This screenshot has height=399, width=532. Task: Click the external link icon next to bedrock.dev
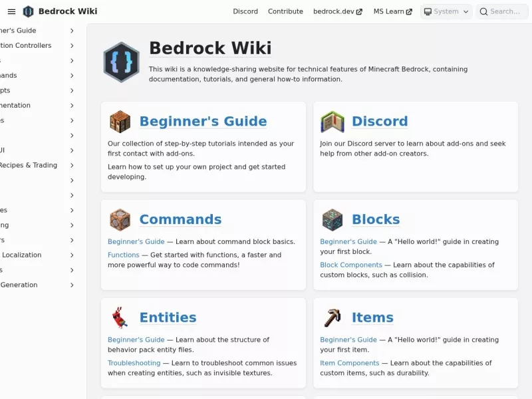359,12
